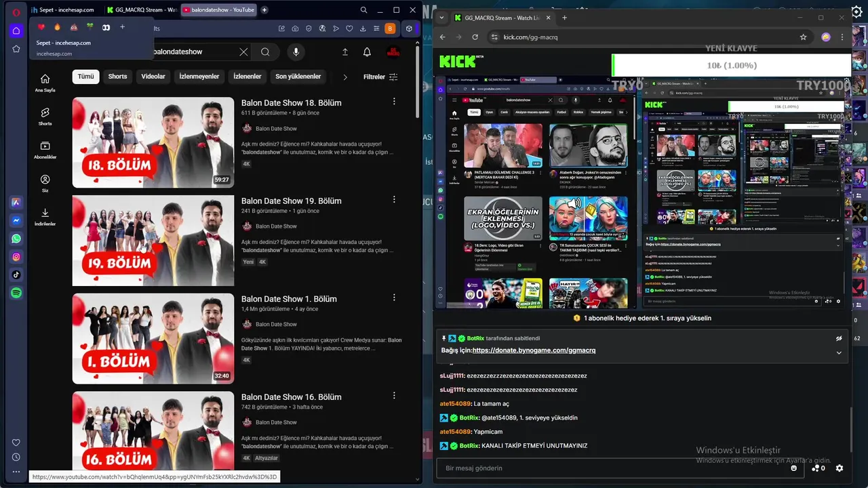Select the Shorts filter chip
Viewport: 868px width, 488px height.
coord(117,77)
